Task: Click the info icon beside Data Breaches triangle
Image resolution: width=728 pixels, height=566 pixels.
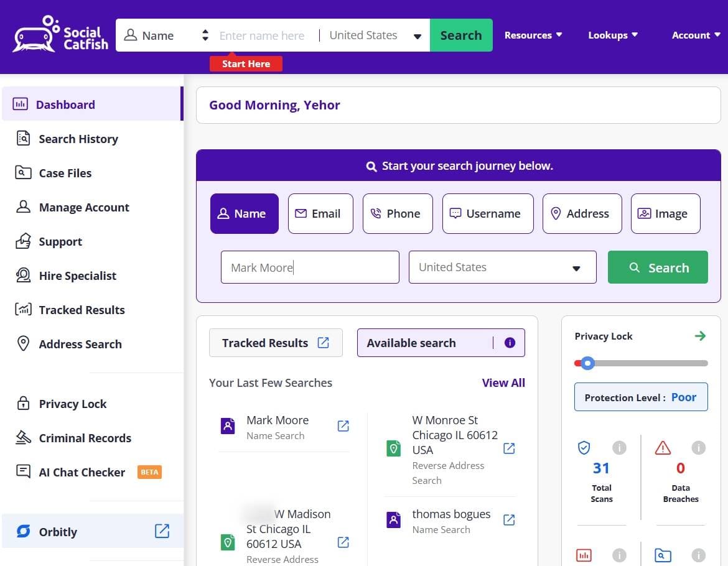Action: [x=698, y=448]
